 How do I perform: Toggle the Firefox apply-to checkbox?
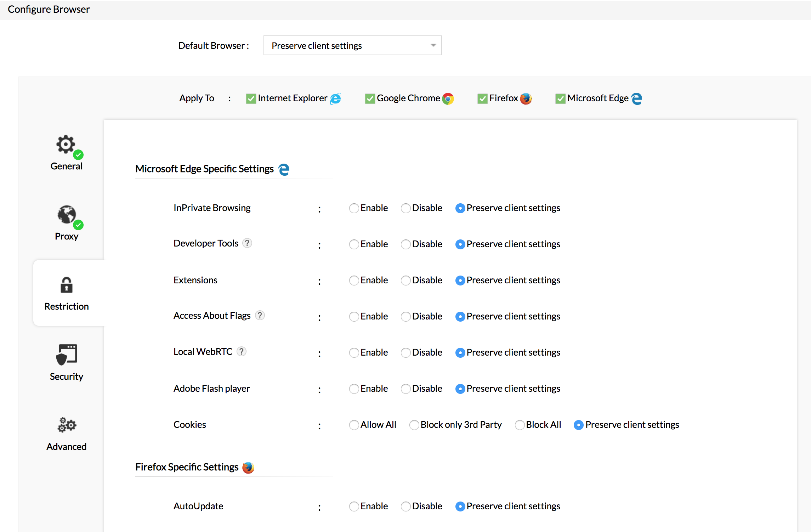tap(482, 98)
